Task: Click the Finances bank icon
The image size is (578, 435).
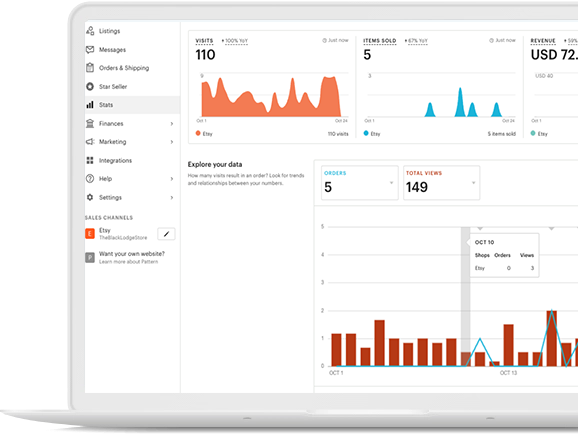Action: [x=90, y=123]
